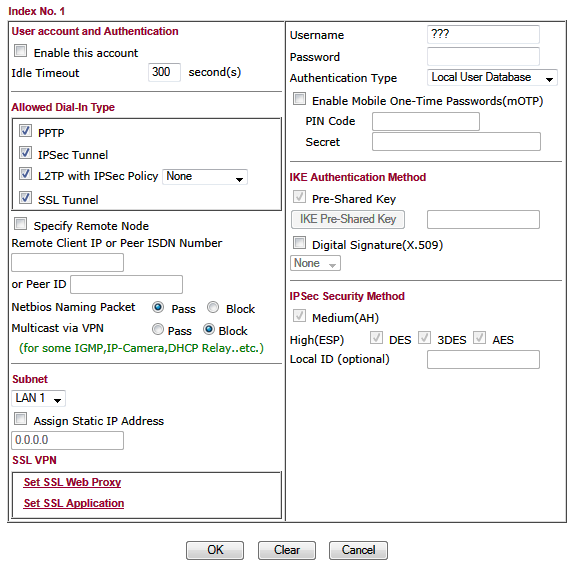Click the Idle Timeout seconds field

(x=164, y=72)
